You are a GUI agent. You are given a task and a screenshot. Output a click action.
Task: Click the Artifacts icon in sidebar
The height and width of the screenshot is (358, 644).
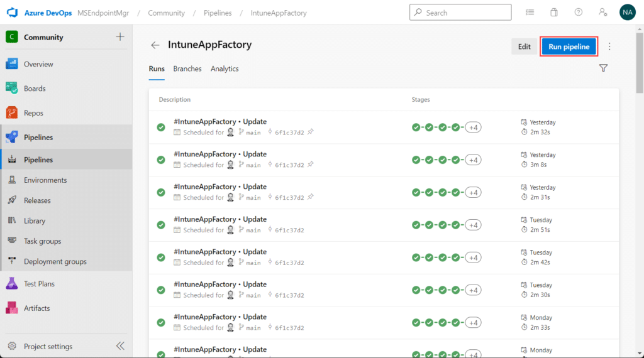point(12,308)
